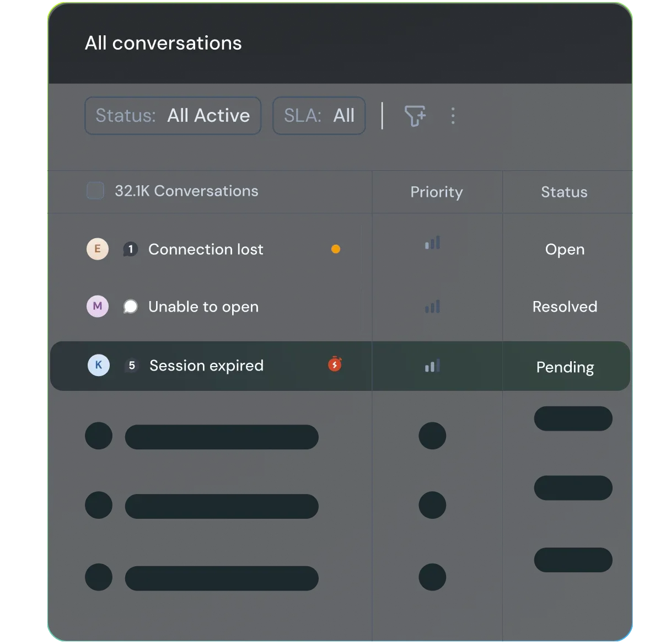Click the priority bars icon for Unable to open
This screenshot has height=644, width=671.
[x=432, y=307]
